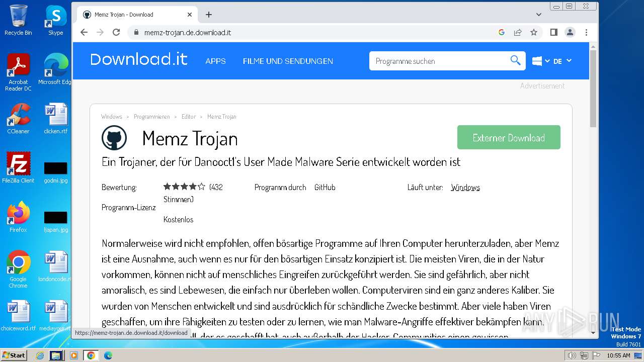The image size is (644, 362).
Task: Click the GitHub logo of Memz Trojan
Action: tap(114, 138)
